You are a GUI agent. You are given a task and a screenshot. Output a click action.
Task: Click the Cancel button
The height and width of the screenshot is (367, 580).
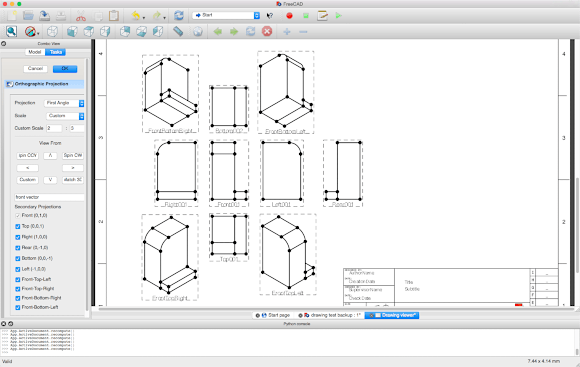35,69
